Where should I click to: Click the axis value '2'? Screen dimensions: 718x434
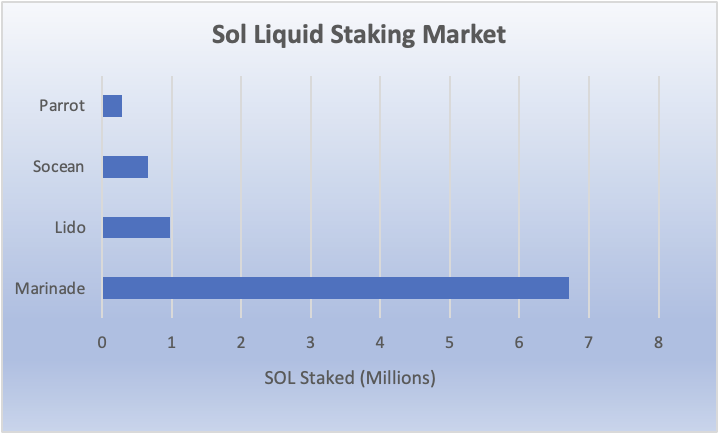pos(241,342)
